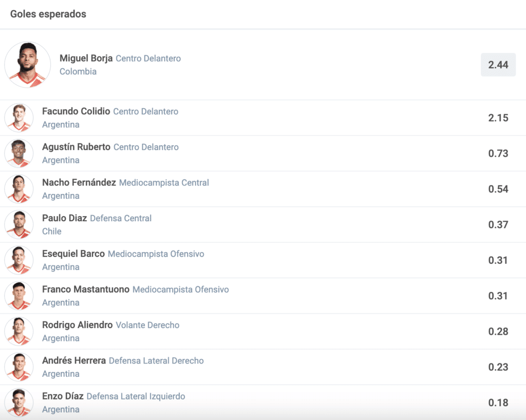Click the Goles esperados section heading
This screenshot has width=526, height=420.
(48, 14)
